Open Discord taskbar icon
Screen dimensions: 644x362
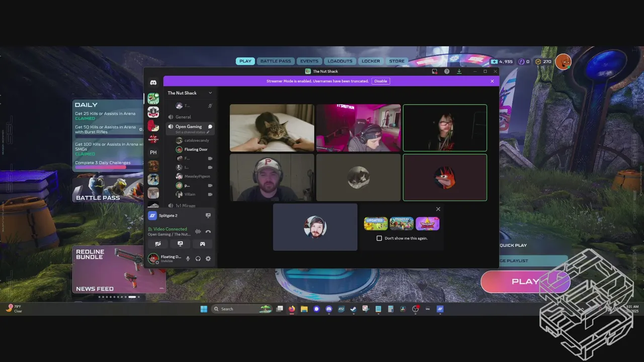coord(329,309)
